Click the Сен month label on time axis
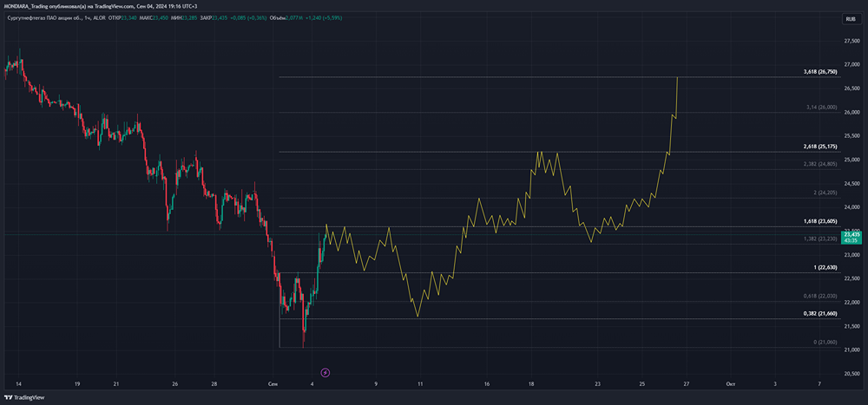This screenshot has width=868, height=405. (273, 384)
